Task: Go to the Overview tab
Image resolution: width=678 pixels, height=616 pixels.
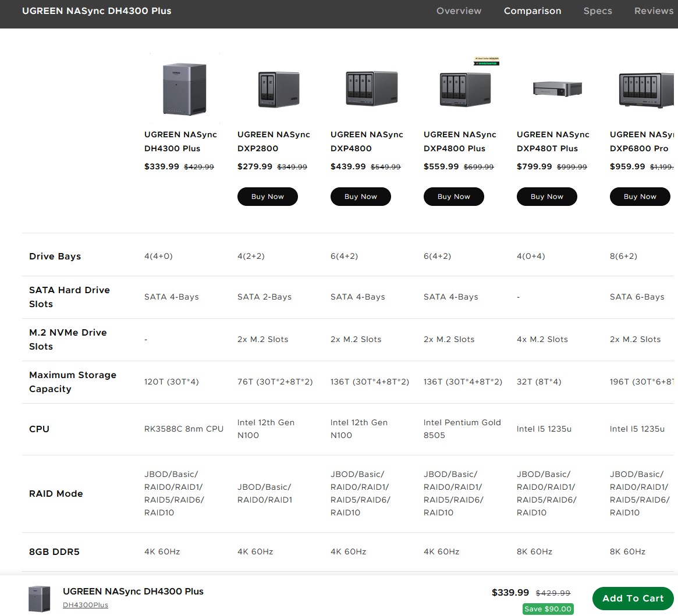Action: point(459,11)
